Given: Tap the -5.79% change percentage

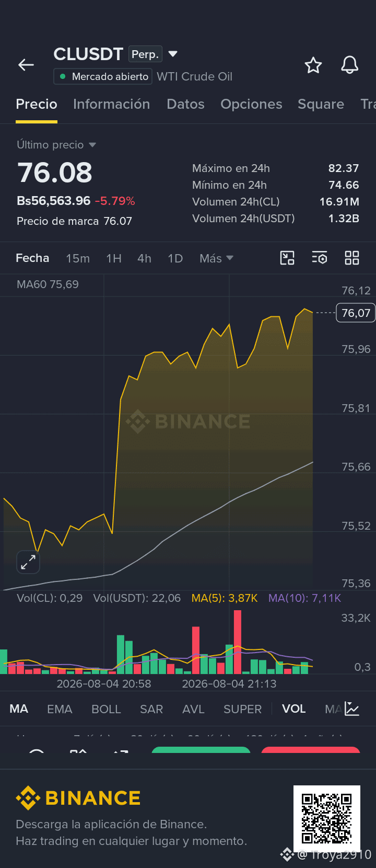Looking at the screenshot, I should point(115,201).
